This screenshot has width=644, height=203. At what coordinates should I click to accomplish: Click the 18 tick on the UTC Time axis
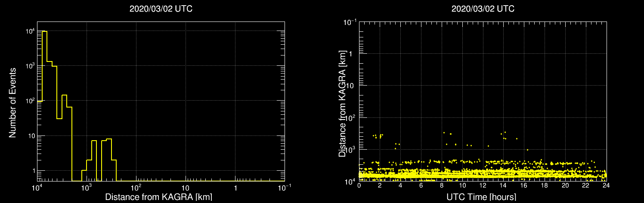(545, 186)
